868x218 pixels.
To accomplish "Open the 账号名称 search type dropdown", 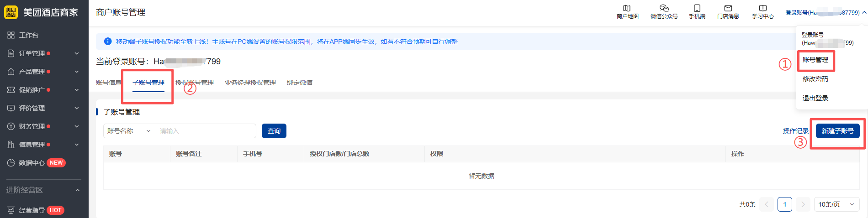I will coord(129,131).
